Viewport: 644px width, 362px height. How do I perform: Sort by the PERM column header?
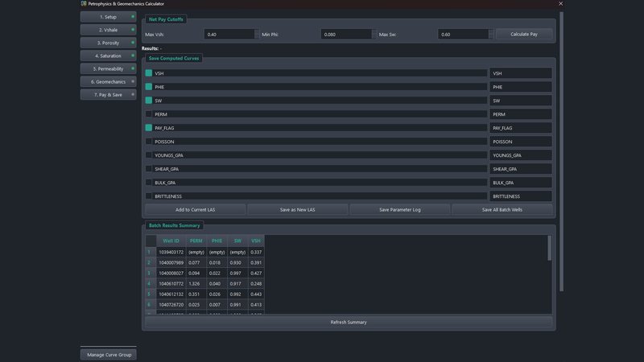(x=196, y=241)
